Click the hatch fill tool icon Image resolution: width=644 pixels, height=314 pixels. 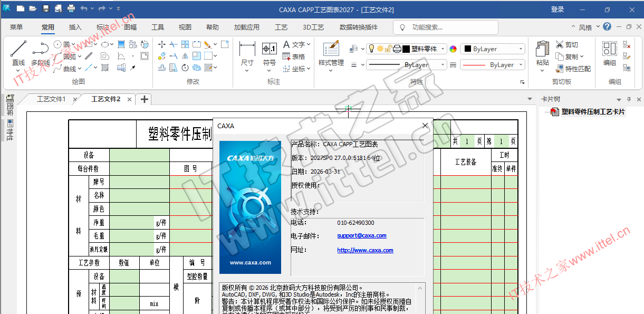point(105,68)
